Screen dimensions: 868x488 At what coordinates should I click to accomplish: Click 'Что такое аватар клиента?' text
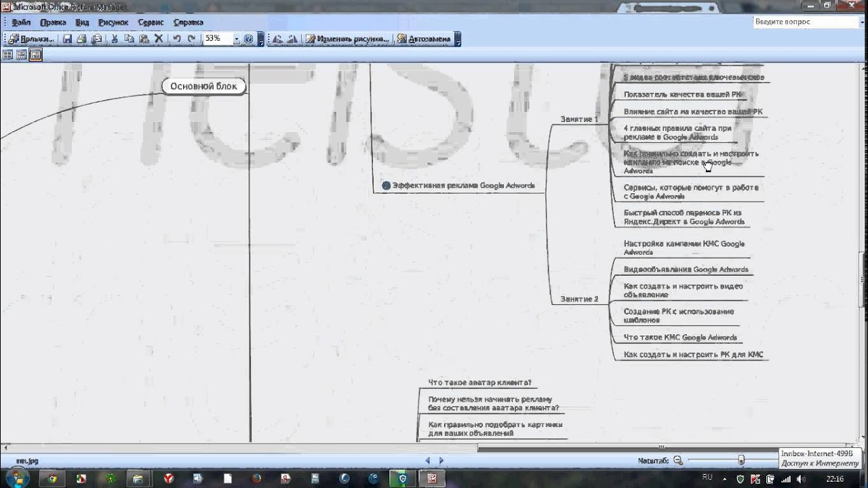[x=479, y=382]
